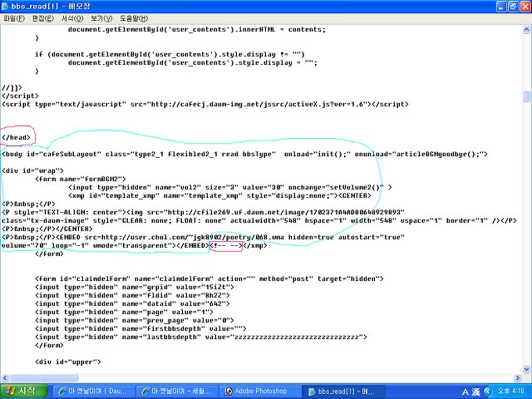
Task: Open the 보기(V) menu
Action: [x=101, y=18]
